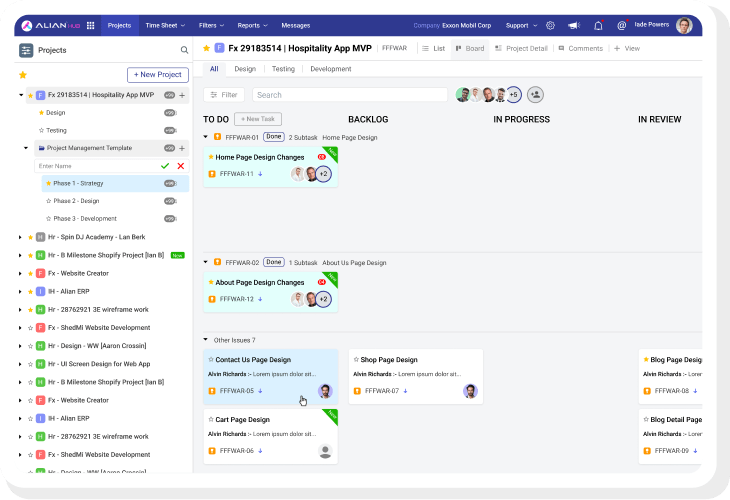Switch to Project Detail tab

tap(521, 48)
